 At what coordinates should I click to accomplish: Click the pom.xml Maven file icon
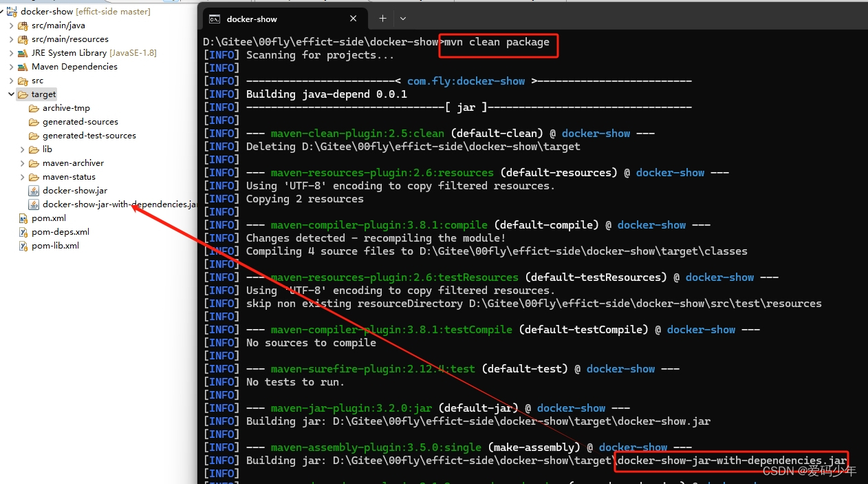pos(23,218)
